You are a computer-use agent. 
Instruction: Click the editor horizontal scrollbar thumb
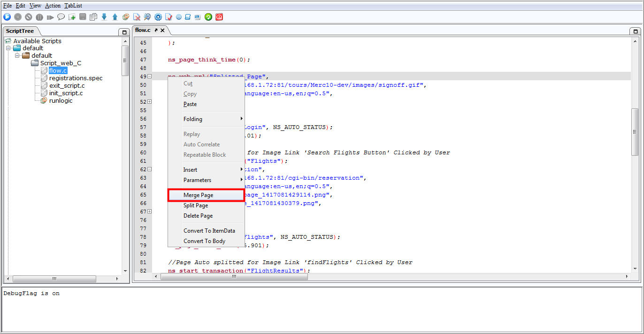(234, 277)
